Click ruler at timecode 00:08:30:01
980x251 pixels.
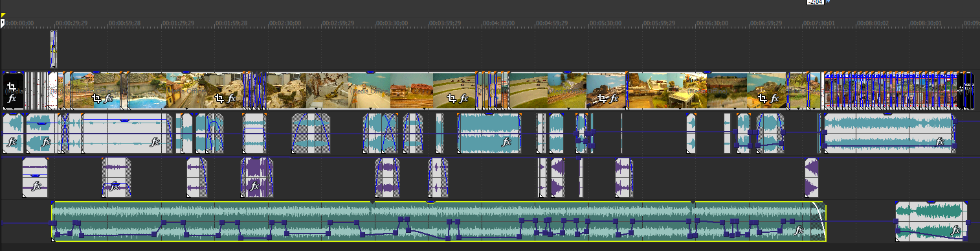tap(926, 23)
